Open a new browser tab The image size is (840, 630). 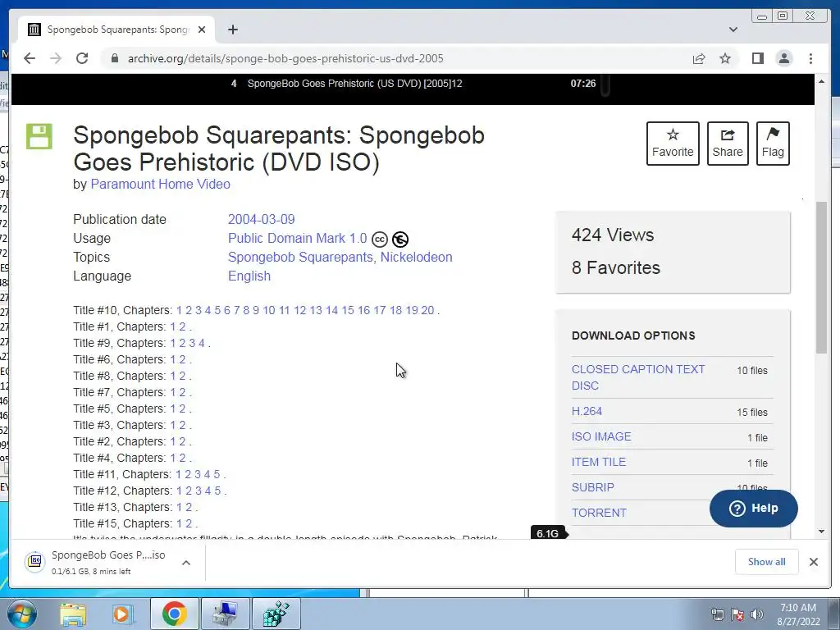coord(232,30)
